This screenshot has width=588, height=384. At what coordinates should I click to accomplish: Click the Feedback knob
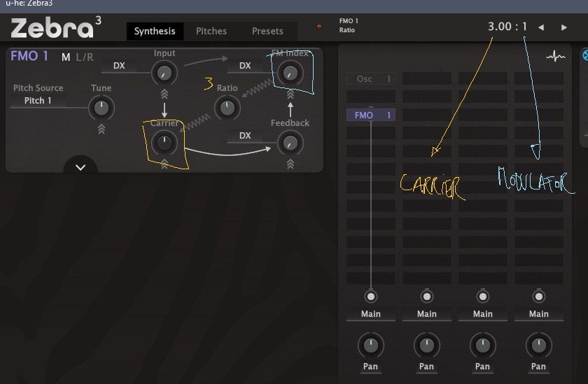tap(290, 143)
